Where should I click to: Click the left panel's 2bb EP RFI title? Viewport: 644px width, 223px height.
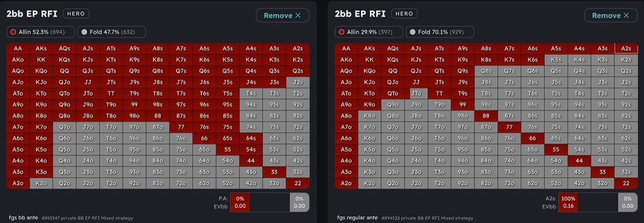(32, 13)
